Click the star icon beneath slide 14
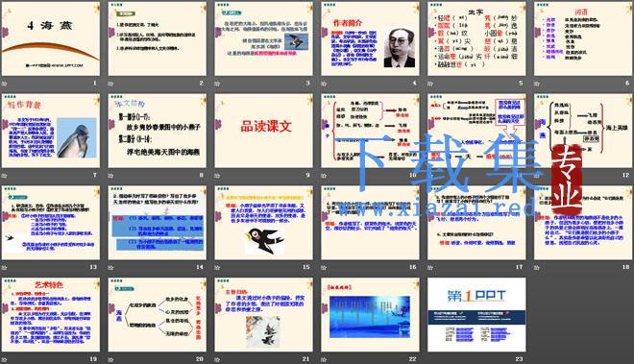Image resolution: width=634 pixels, height=364 pixels. pyautogui.click(x=111, y=267)
